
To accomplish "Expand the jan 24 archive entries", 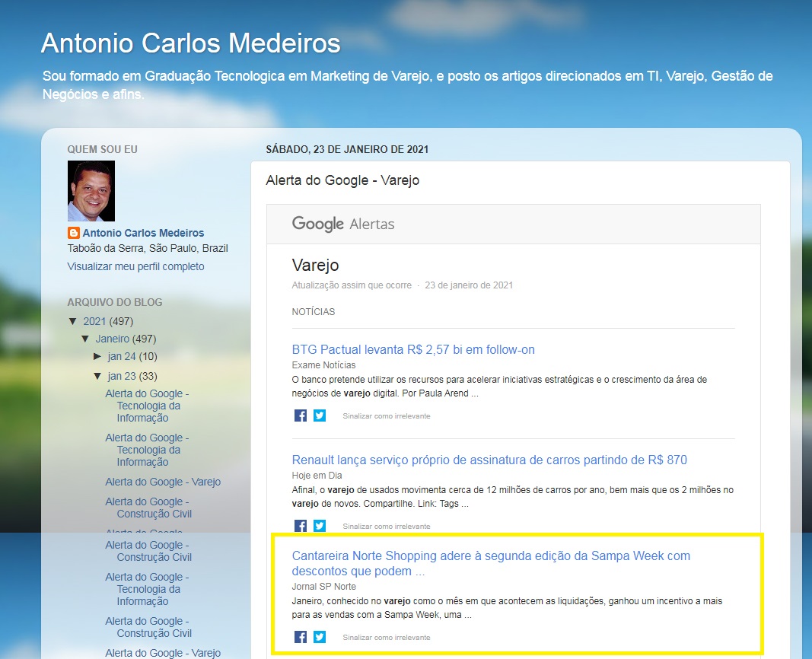I will [x=97, y=357].
